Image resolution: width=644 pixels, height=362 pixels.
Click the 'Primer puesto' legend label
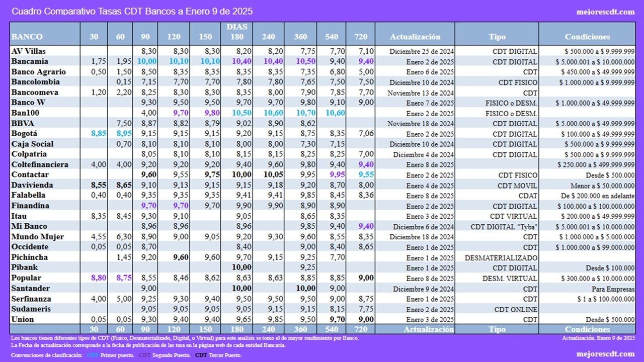pyautogui.click(x=117, y=355)
